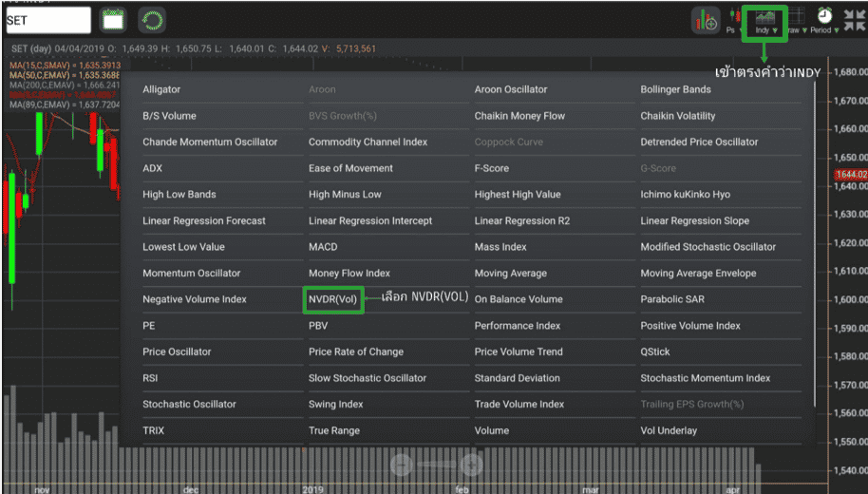
Task: Choose Money Flow Index
Action: coord(349,274)
